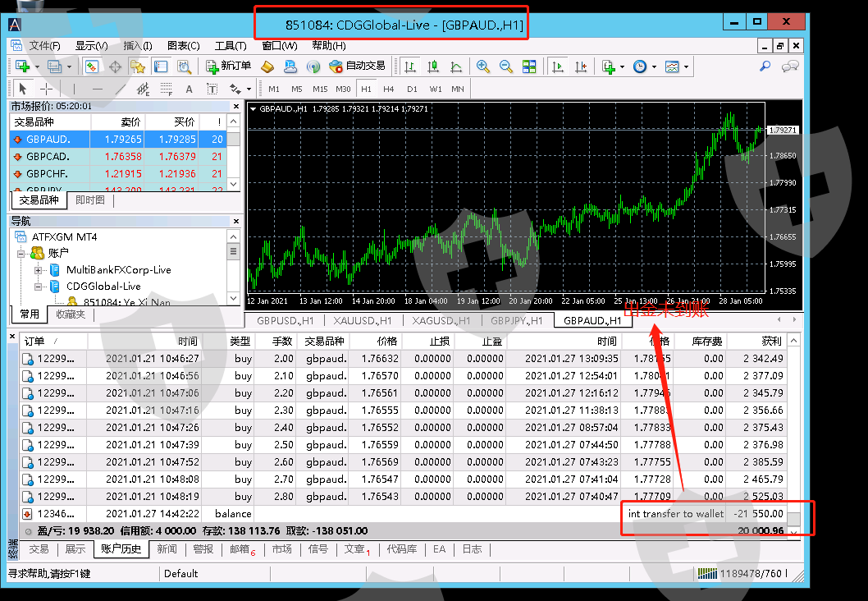Click the tile windows icon

point(529,67)
